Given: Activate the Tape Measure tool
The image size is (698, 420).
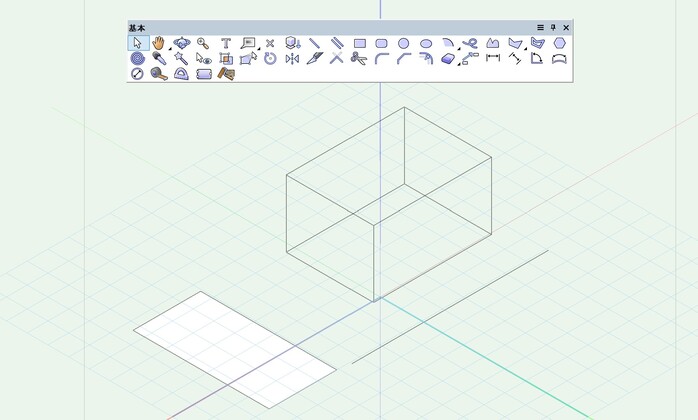Looking at the screenshot, I should pyautogui.click(x=159, y=73).
